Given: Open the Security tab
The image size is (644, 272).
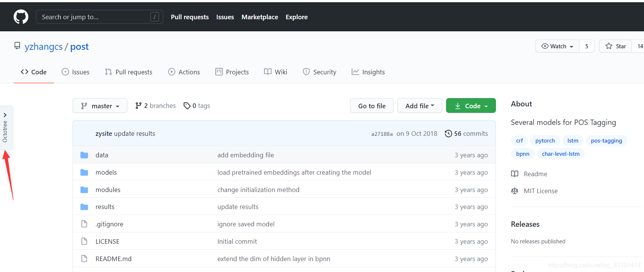Looking at the screenshot, I should [x=320, y=72].
